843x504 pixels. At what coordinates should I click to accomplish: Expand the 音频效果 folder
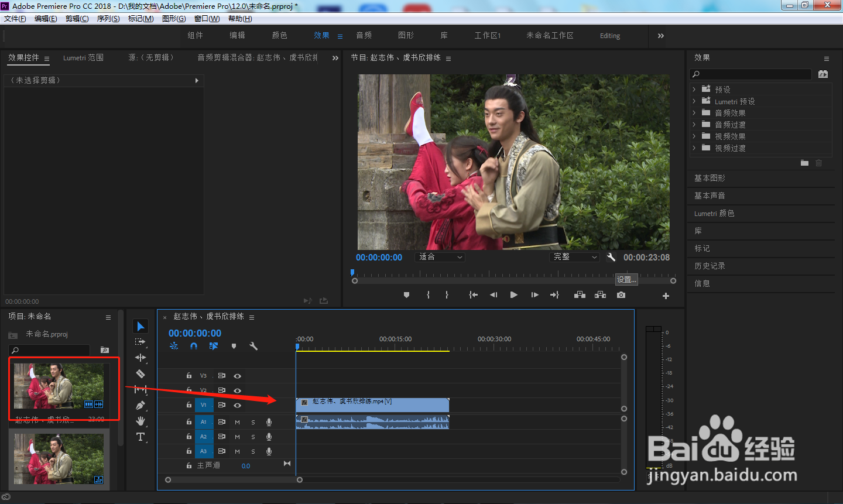click(694, 113)
